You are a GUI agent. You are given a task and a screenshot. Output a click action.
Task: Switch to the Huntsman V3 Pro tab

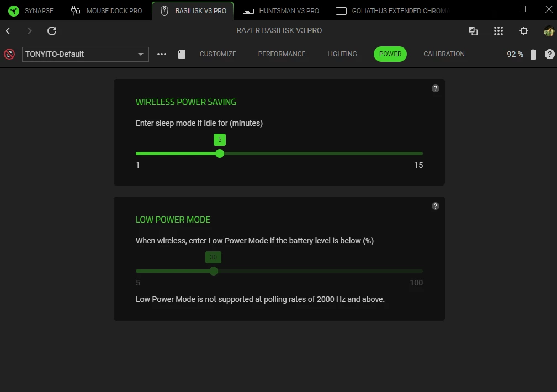280,10
